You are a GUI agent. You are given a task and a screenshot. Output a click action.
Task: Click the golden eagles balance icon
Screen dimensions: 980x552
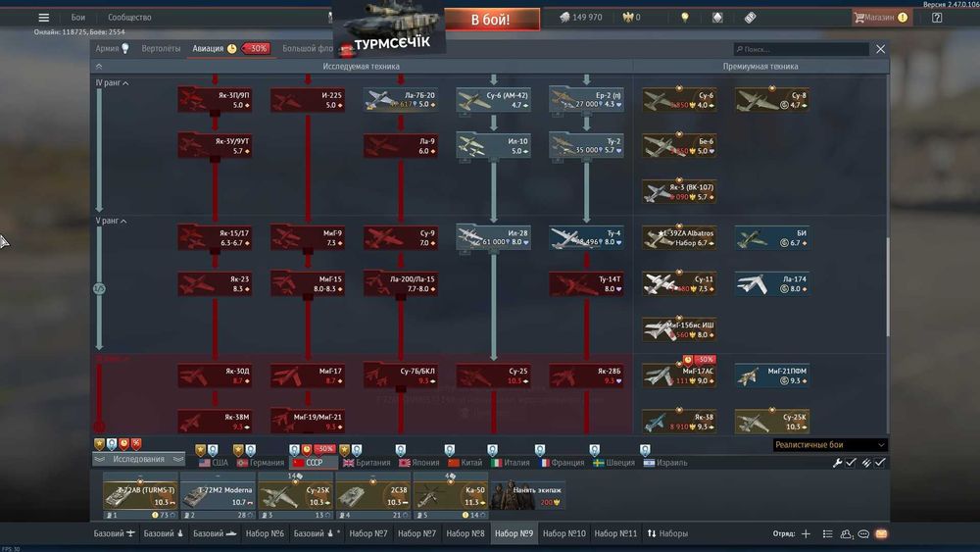pos(627,18)
